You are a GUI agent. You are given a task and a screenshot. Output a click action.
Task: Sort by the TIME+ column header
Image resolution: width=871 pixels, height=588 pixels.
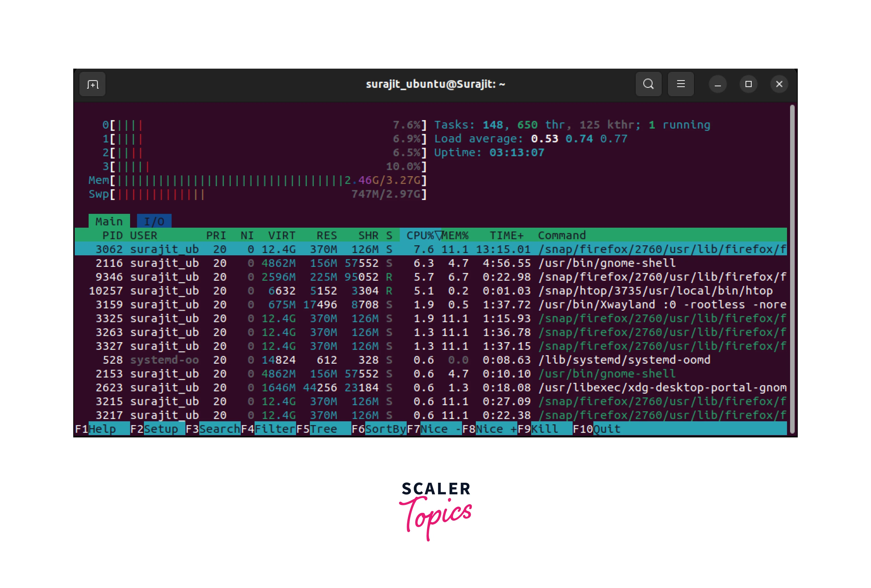506,235
